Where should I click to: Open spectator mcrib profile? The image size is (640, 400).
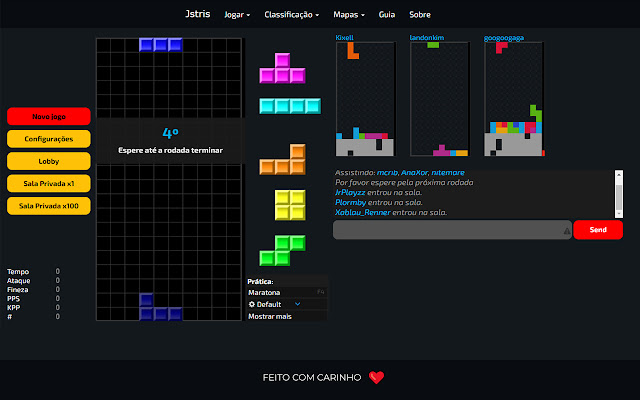pos(387,173)
